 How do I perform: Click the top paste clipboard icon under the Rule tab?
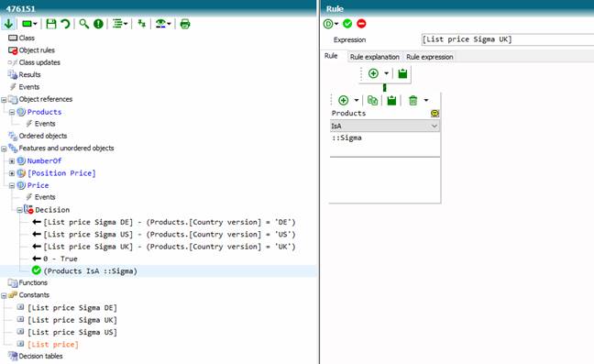(402, 73)
